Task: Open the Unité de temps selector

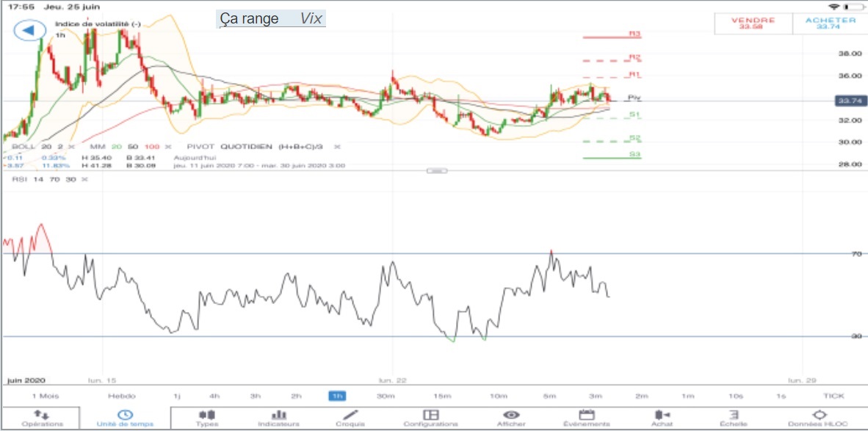Action: pos(125,419)
